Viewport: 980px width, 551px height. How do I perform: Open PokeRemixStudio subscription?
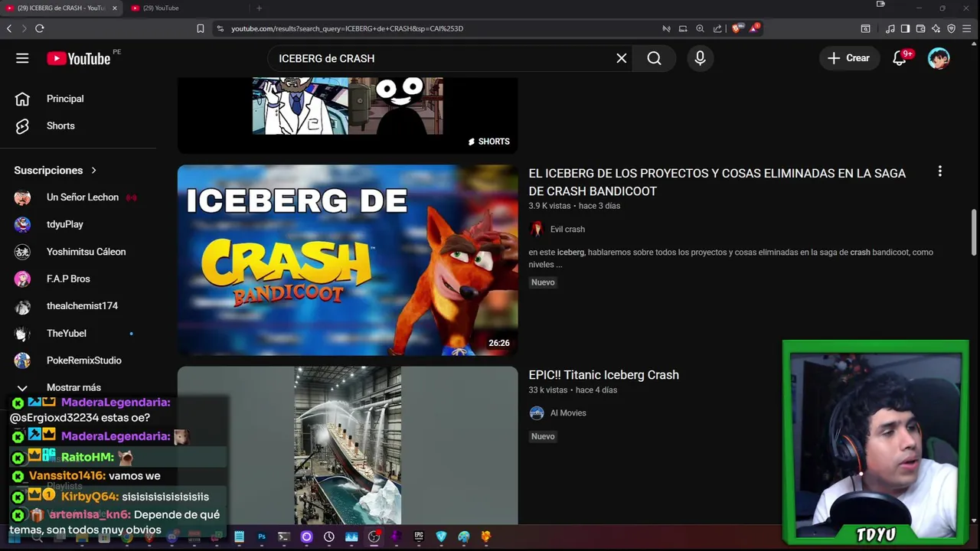pos(83,360)
